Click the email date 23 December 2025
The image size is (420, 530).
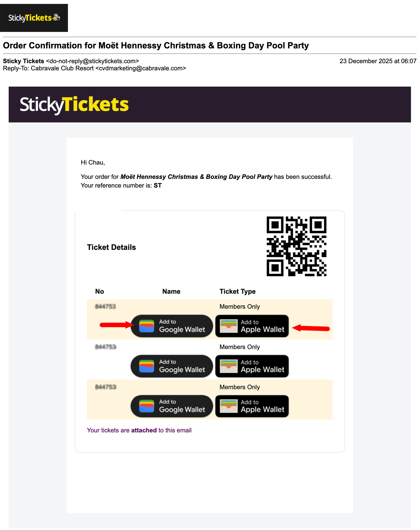point(378,61)
